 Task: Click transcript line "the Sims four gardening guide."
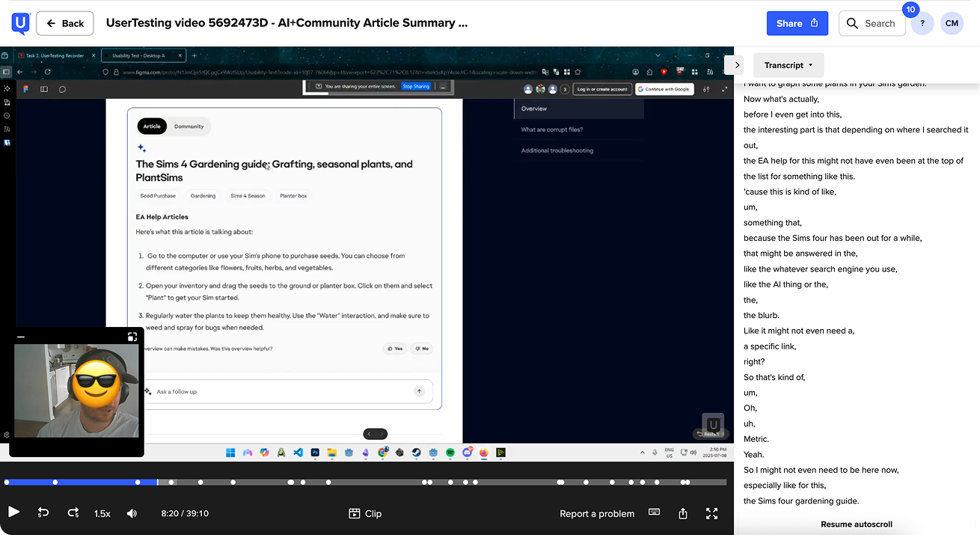click(x=801, y=501)
